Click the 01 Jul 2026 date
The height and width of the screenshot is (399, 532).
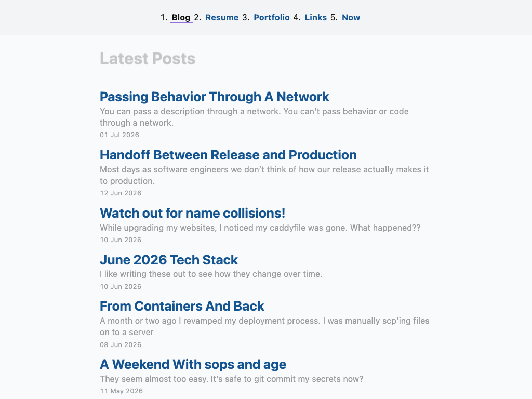click(119, 135)
